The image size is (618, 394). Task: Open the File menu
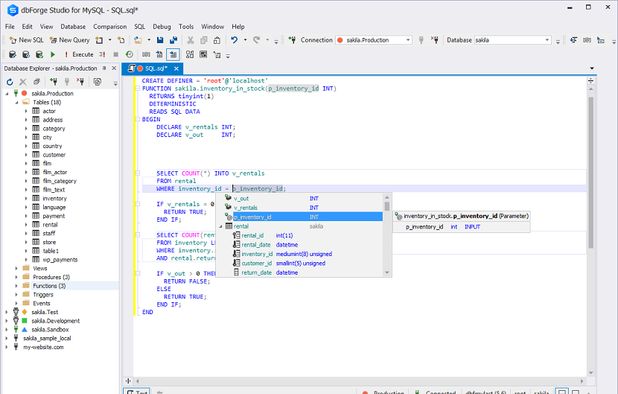pos(10,26)
